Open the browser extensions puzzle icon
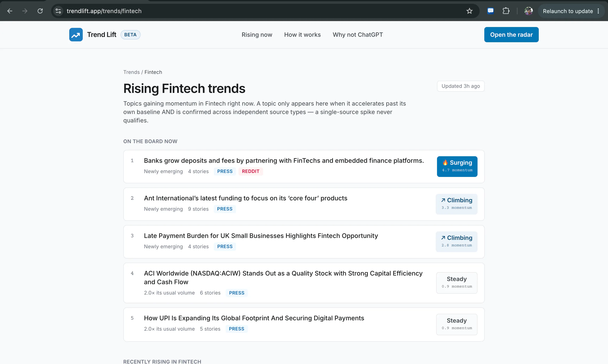The image size is (608, 364). tap(506, 11)
